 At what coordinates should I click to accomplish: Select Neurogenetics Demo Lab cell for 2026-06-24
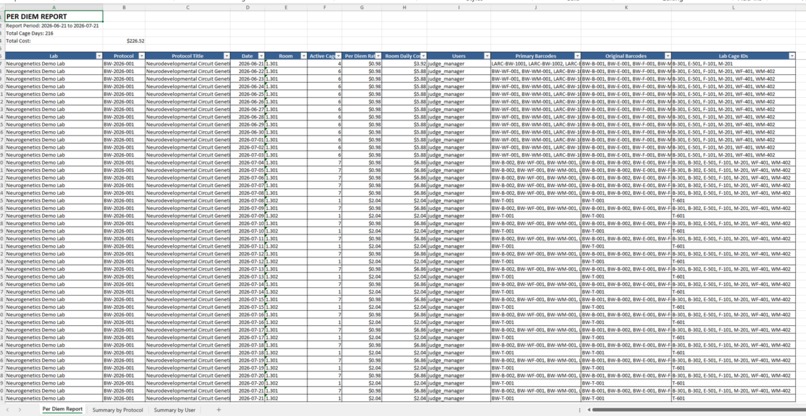coord(54,86)
